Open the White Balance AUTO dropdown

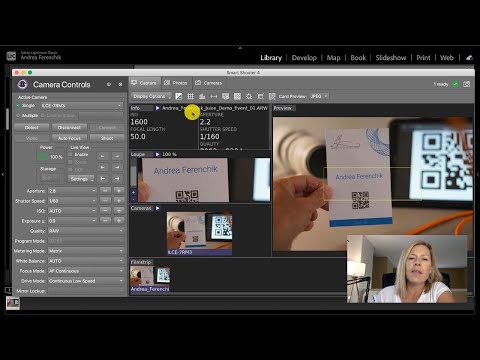coord(86,261)
